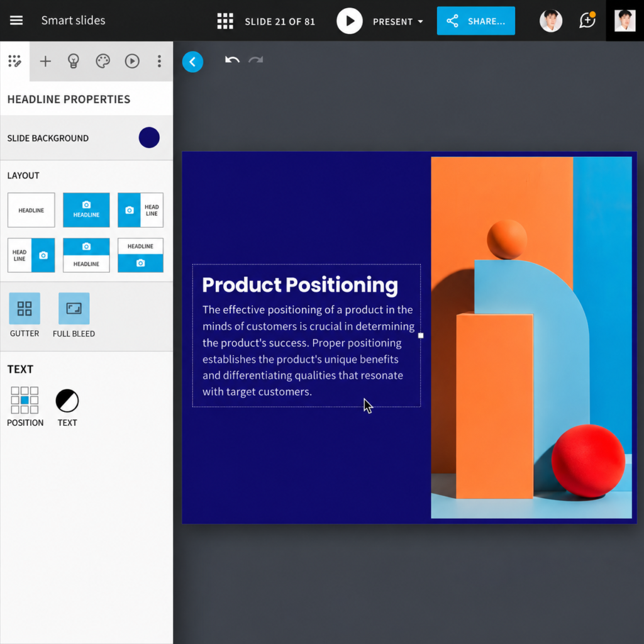The width and height of the screenshot is (644, 644).
Task: Grab the text box resize handle
Action: pos(421,336)
